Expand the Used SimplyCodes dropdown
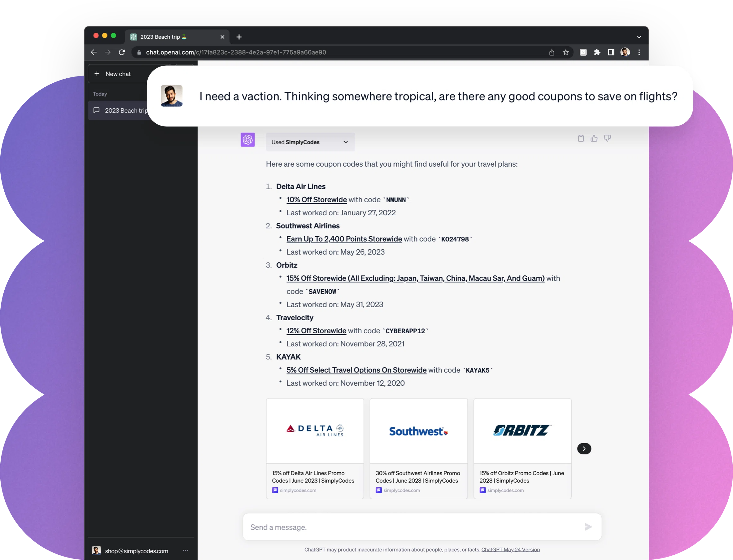The width and height of the screenshot is (733, 560). pyautogui.click(x=310, y=142)
